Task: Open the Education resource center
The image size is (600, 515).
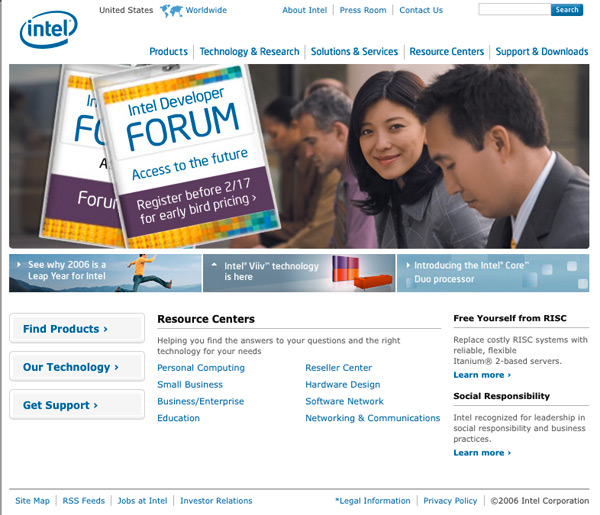Action: pos(178,418)
